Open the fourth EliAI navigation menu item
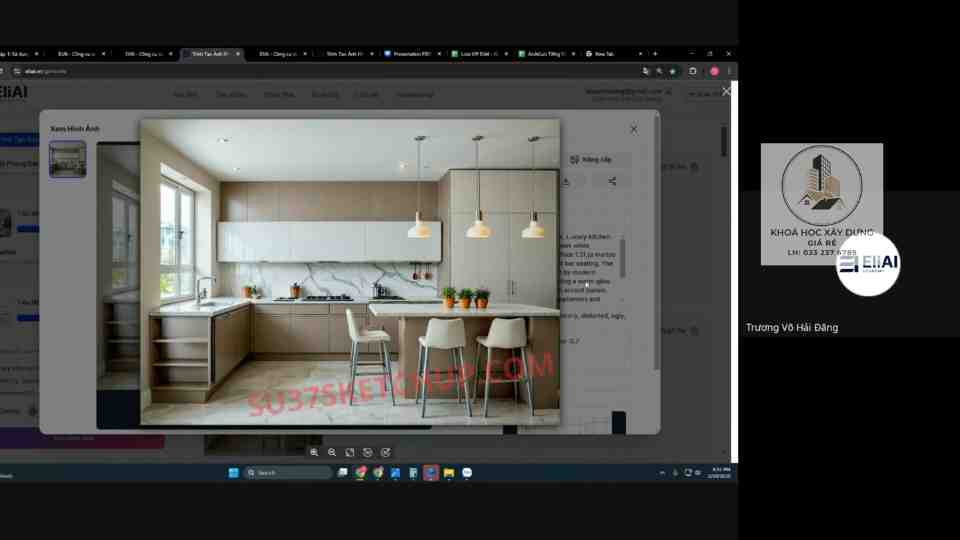The width and height of the screenshot is (960, 540). (x=325, y=95)
